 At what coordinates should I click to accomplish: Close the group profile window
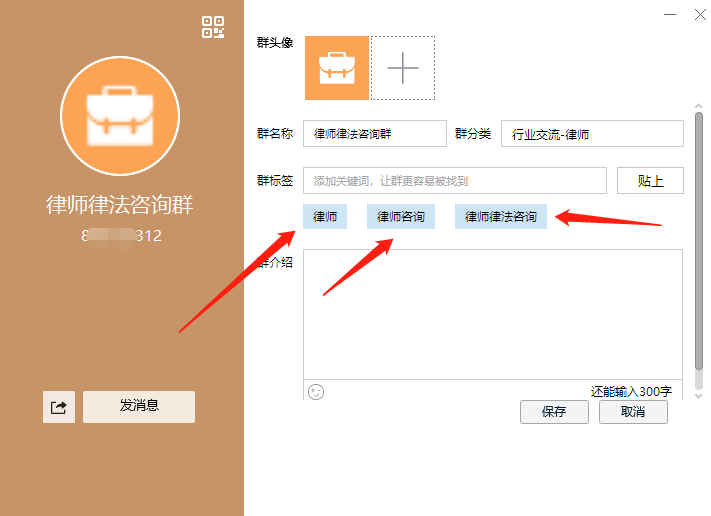click(x=700, y=15)
